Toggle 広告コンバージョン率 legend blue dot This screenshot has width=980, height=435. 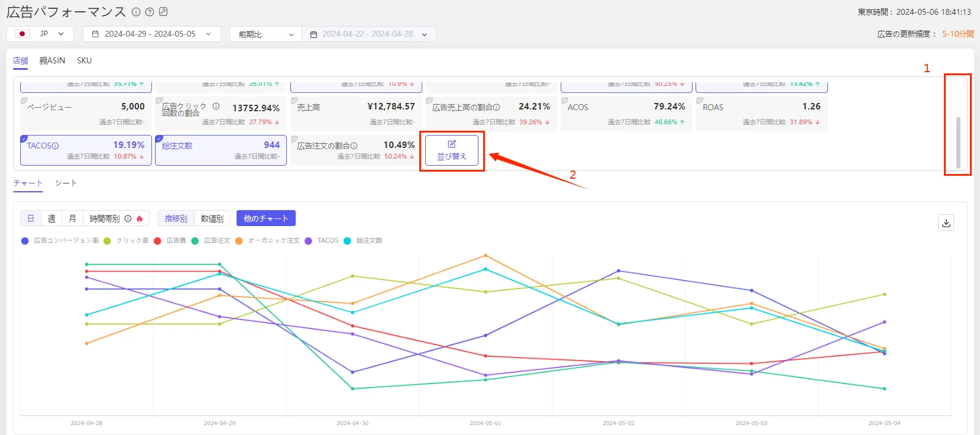(x=25, y=241)
